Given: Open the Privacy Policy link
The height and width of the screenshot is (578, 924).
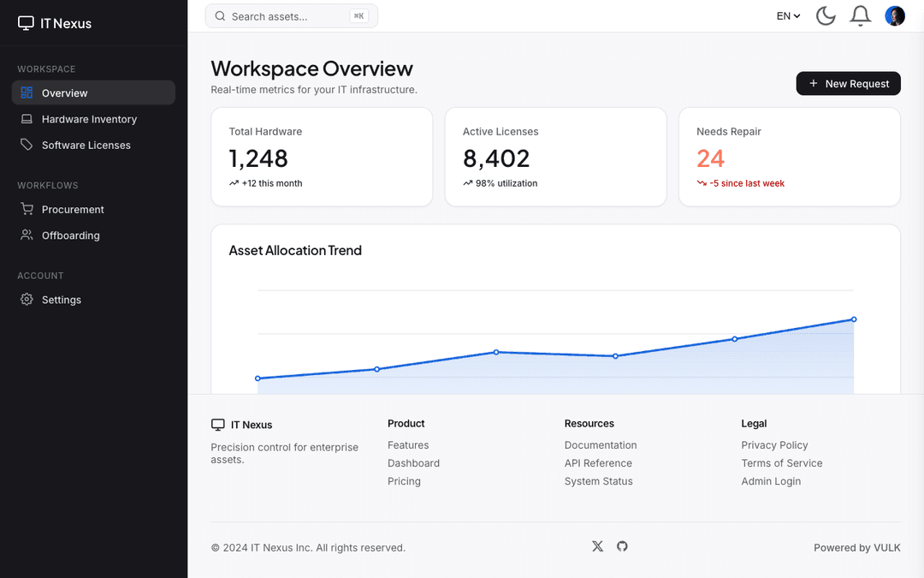Looking at the screenshot, I should pyautogui.click(x=774, y=444).
